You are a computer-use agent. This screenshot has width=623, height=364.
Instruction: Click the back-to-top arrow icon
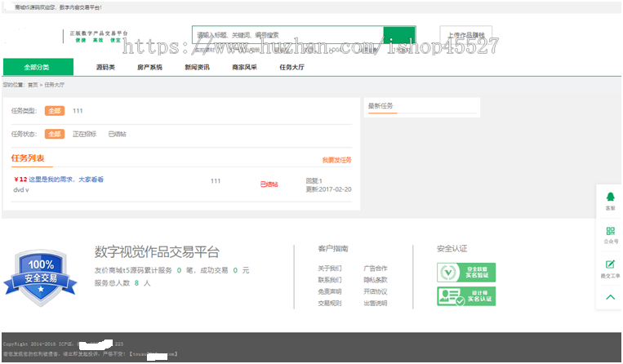click(610, 297)
